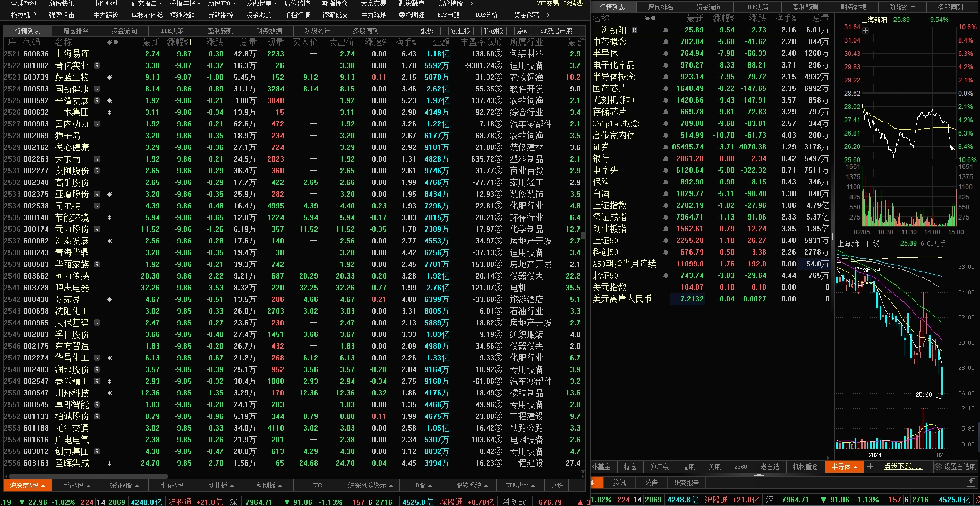Sort by 换手% header in main list
Screen dimensions: 980x506
[406, 42]
